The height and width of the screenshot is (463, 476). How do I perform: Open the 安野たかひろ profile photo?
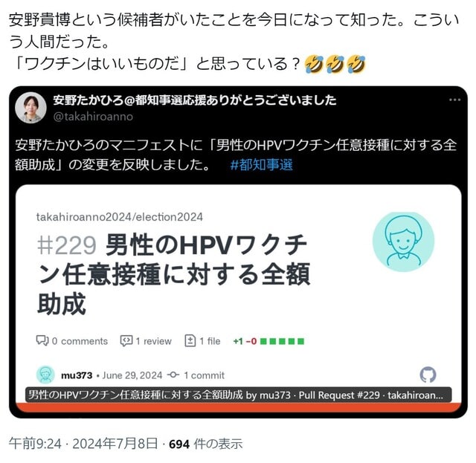(30, 108)
